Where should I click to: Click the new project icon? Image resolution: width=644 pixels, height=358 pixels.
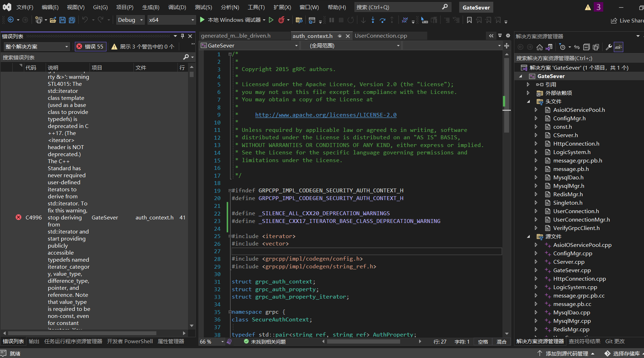point(39,20)
